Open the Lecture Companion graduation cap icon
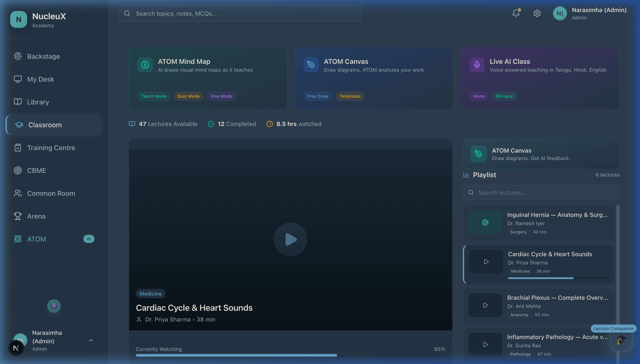The image size is (640, 364). [x=621, y=340]
